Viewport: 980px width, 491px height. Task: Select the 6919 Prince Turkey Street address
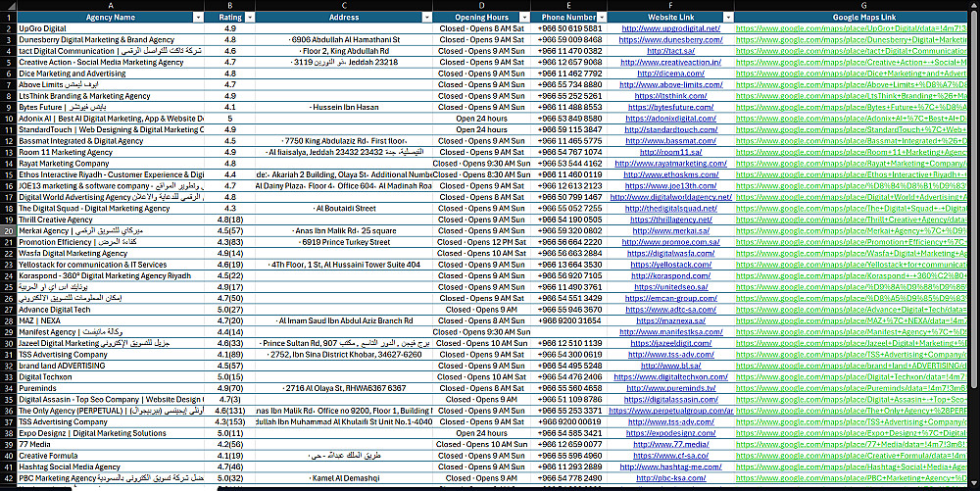click(344, 242)
